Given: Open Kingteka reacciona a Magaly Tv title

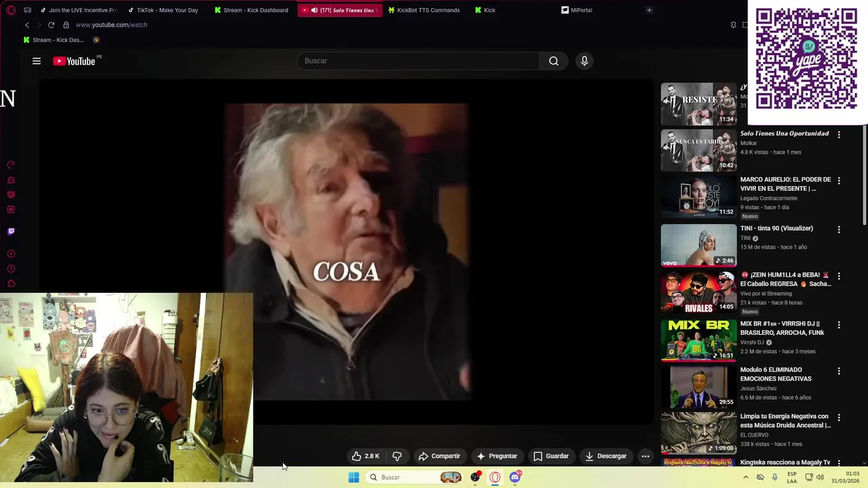Looking at the screenshot, I should pos(785,462).
